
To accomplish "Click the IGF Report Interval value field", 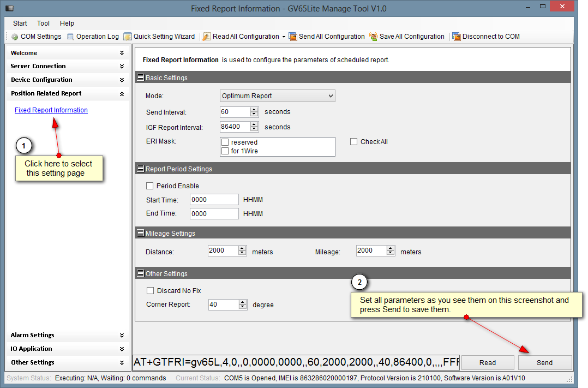I will [235, 127].
